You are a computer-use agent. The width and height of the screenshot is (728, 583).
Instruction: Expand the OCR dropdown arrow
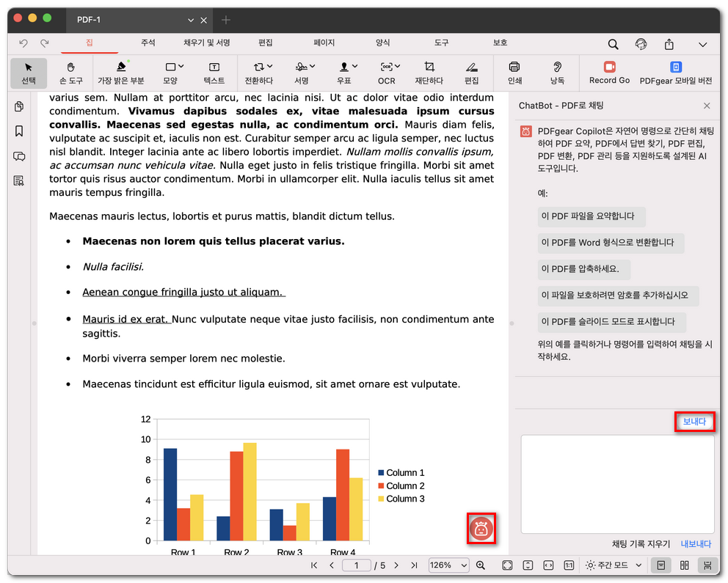[398, 67]
